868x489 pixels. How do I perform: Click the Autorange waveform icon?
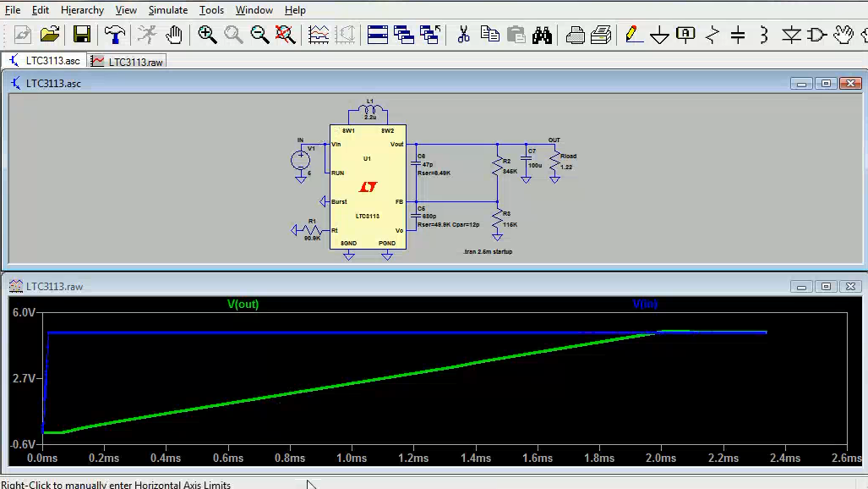(319, 35)
